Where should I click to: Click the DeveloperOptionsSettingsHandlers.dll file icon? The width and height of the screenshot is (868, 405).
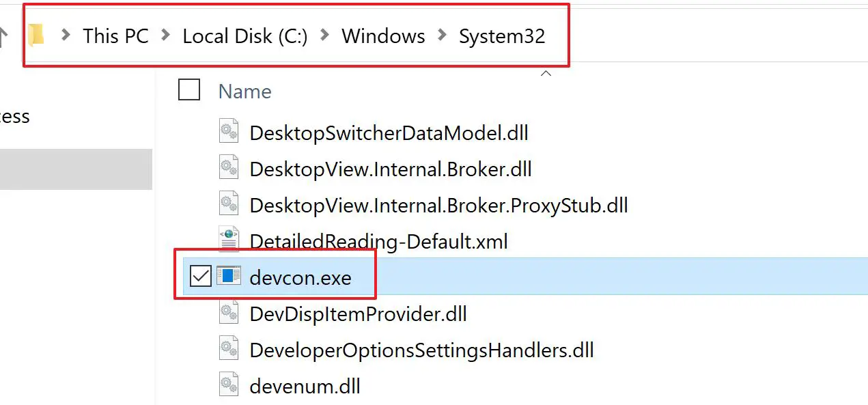tap(229, 350)
